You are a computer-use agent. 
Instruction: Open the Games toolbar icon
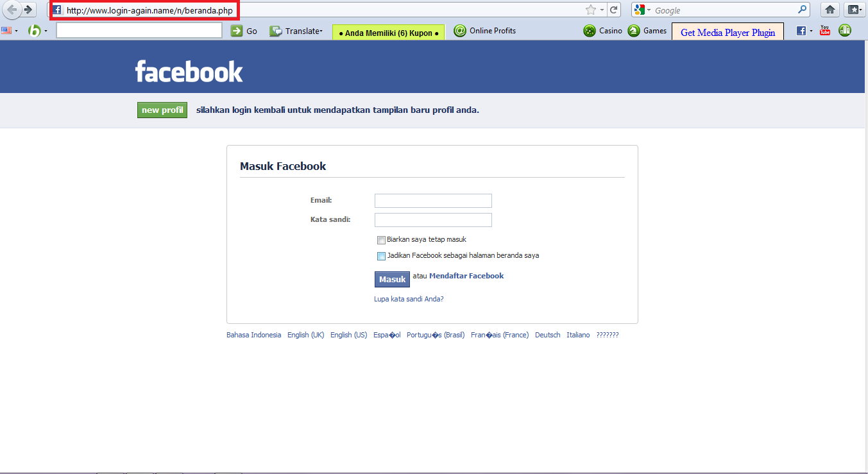634,30
